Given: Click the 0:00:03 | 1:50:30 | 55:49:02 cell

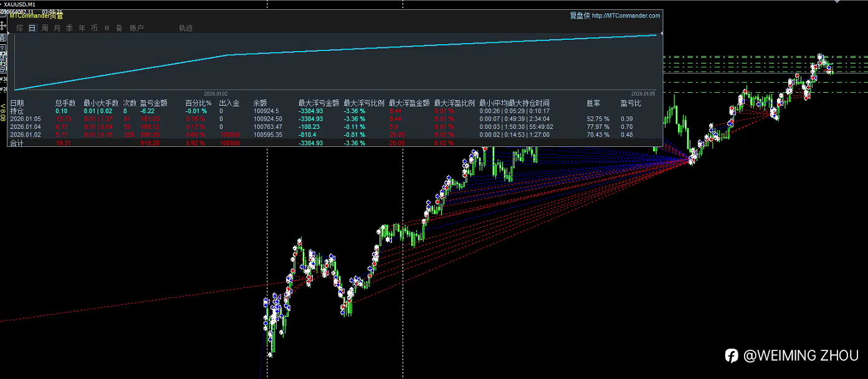Looking at the screenshot, I should (516, 127).
